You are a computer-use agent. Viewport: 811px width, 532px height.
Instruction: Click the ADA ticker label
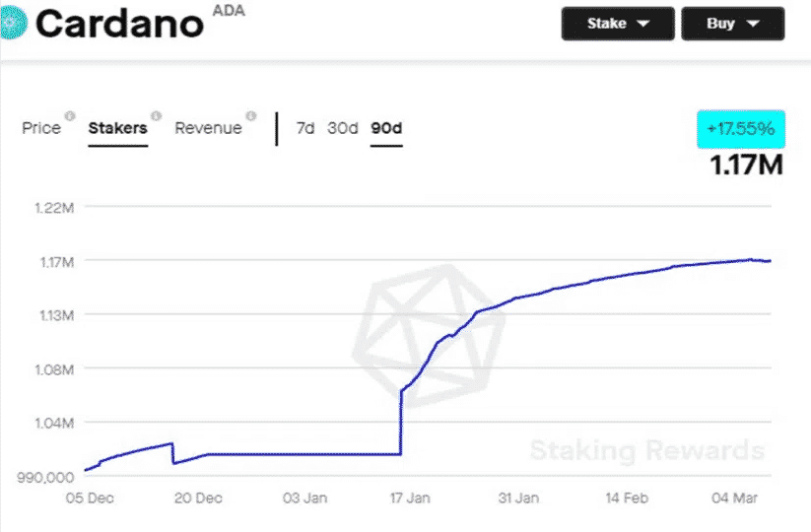click(x=228, y=11)
